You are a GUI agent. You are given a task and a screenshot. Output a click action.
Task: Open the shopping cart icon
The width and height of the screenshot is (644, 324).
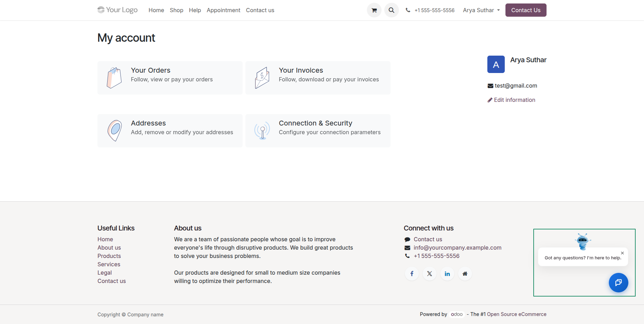(374, 10)
